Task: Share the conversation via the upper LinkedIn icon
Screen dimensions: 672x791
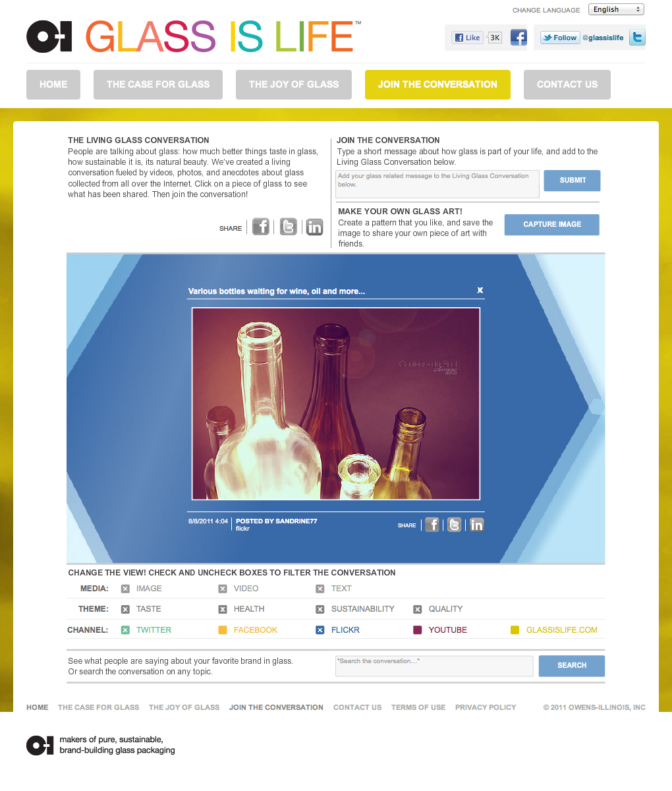Action: [315, 227]
